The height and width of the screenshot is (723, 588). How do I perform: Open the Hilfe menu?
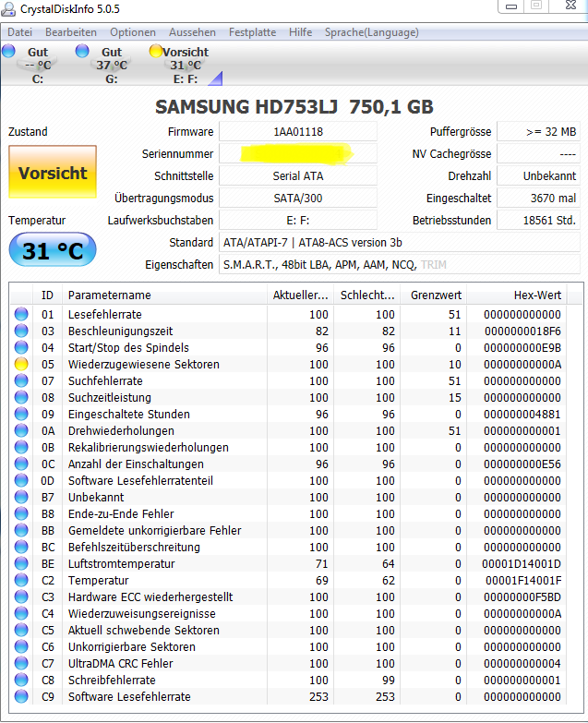click(x=300, y=32)
